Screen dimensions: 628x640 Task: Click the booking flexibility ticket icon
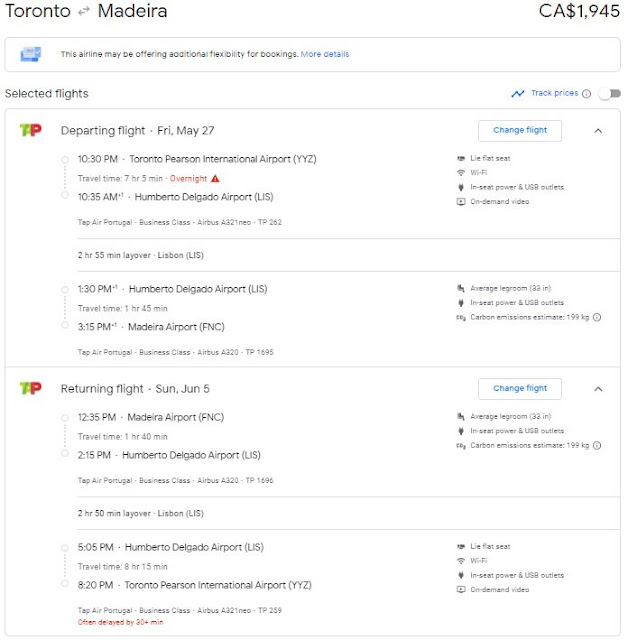tap(31, 54)
